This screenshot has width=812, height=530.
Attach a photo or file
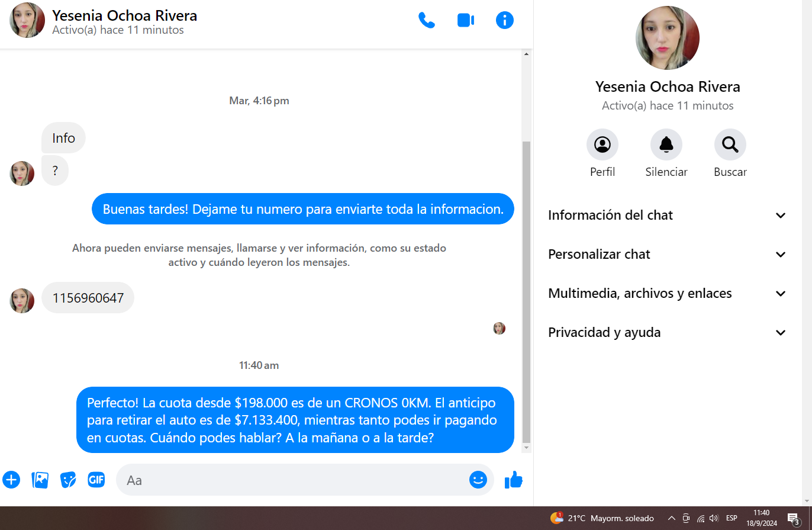[40, 480]
